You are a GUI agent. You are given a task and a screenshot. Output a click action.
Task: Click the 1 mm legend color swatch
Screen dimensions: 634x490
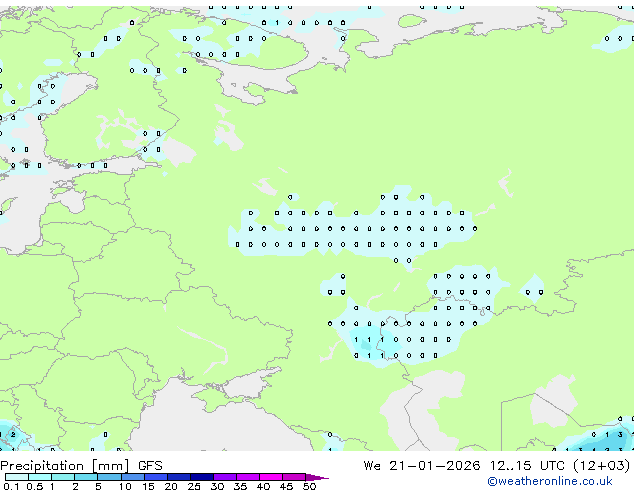(63, 477)
